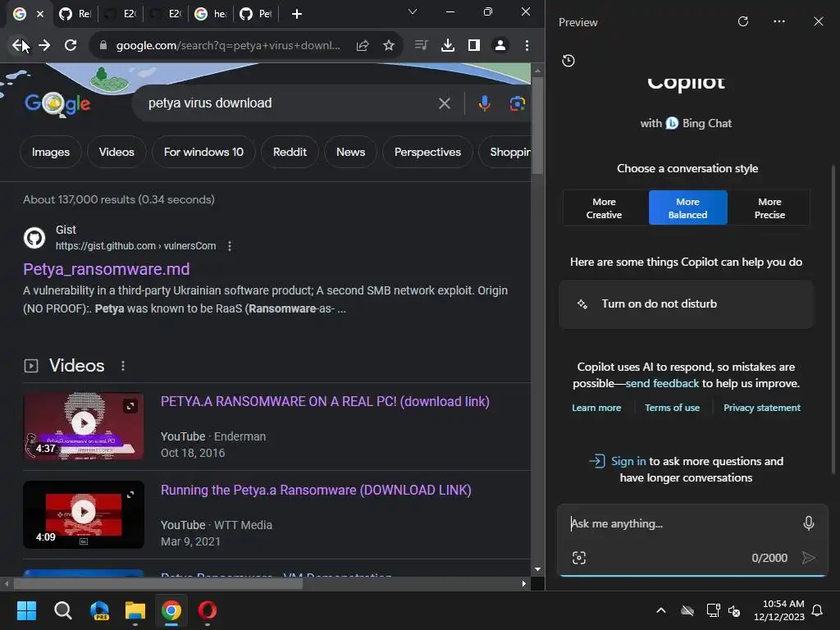Viewport: 840px width, 630px height.
Task: Open Opera browser from taskbar
Action: [208, 610]
